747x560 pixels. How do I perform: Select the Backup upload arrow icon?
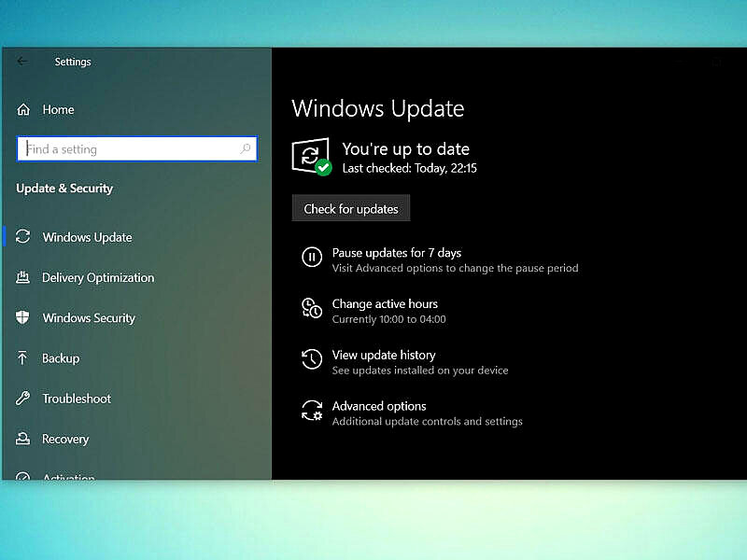(23, 358)
